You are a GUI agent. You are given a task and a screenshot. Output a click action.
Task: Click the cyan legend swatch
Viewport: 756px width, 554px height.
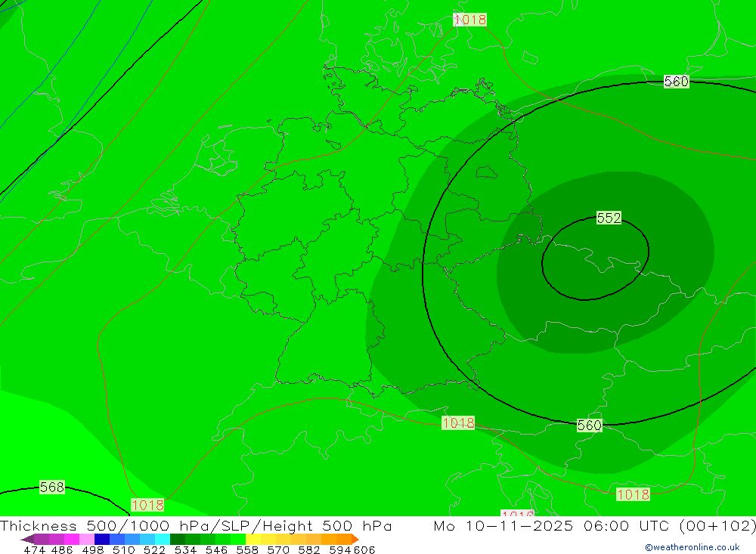coord(162,539)
